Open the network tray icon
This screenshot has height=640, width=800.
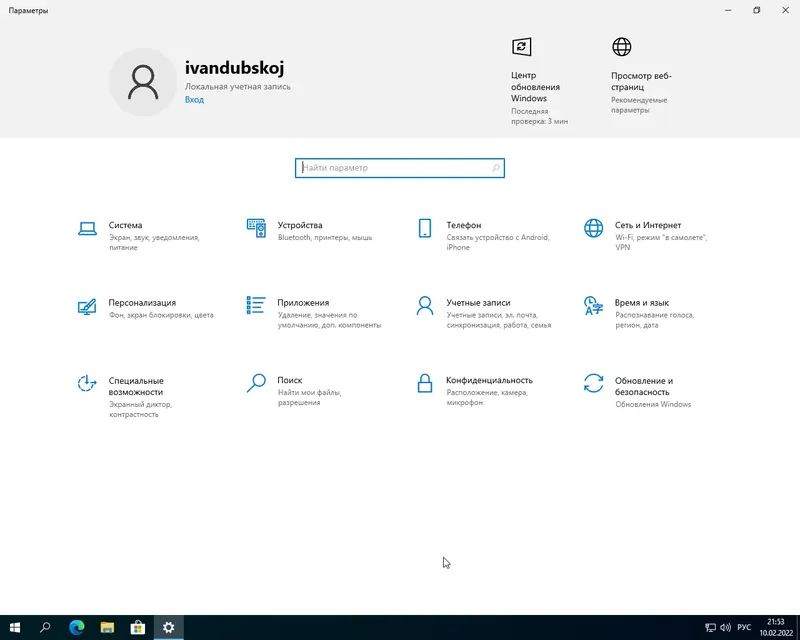pos(710,628)
